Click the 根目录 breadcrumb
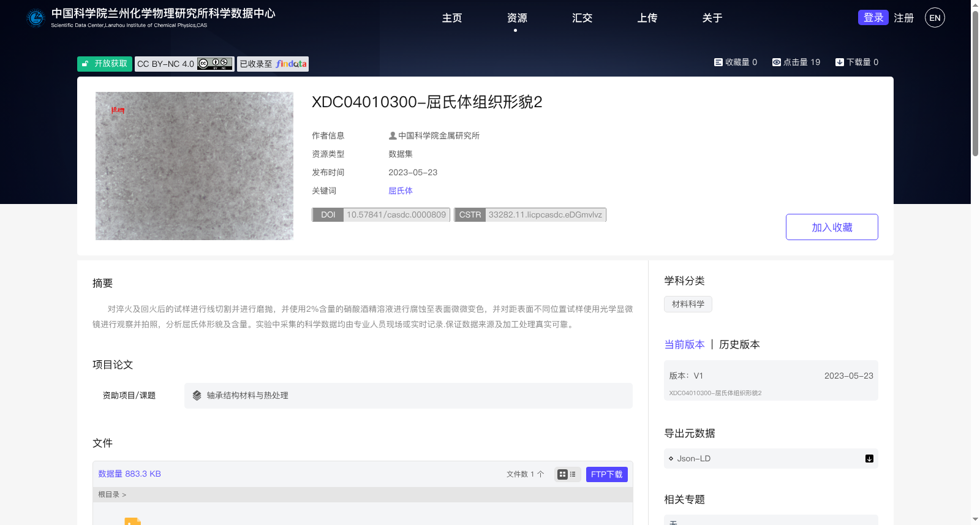Image resolution: width=980 pixels, height=525 pixels. tap(108, 494)
